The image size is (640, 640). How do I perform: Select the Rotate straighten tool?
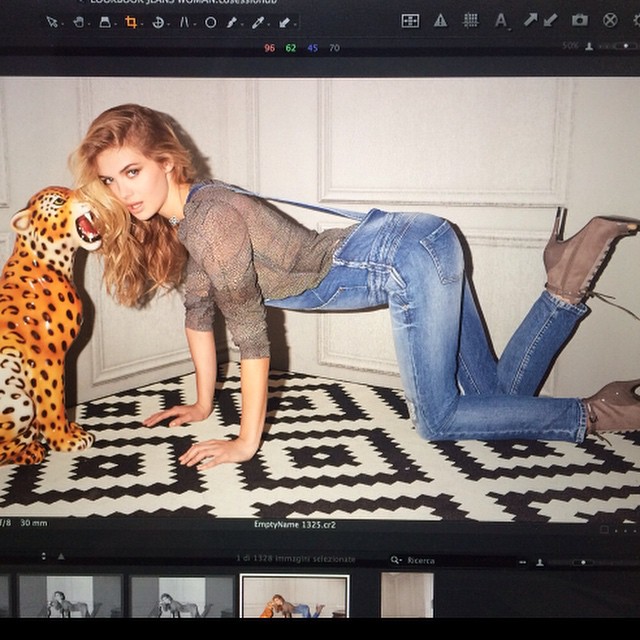[x=158, y=22]
